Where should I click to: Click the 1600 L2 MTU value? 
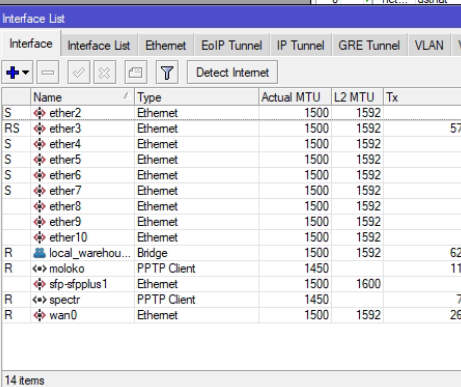click(368, 284)
